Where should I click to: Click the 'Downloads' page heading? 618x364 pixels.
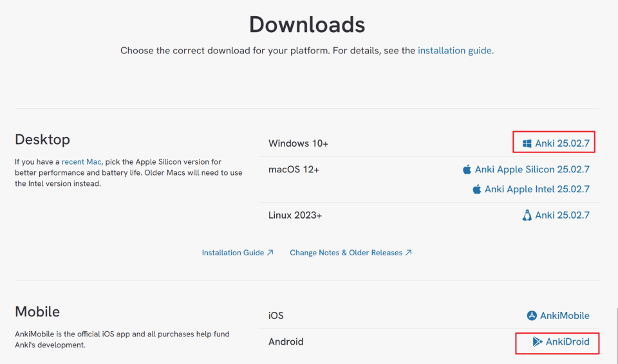coord(307,24)
